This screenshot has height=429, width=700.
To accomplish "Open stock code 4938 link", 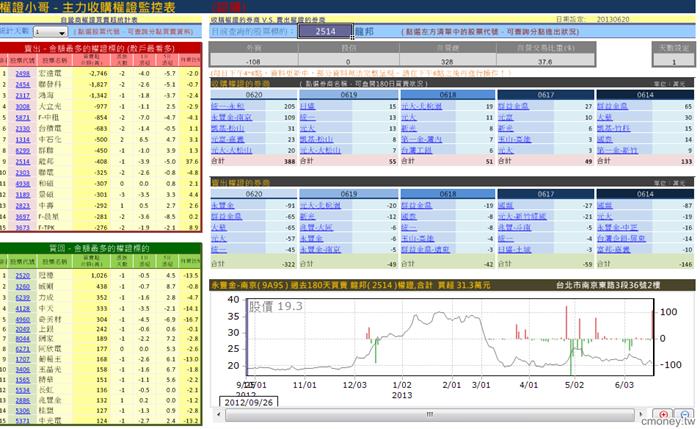I will (x=23, y=183).
